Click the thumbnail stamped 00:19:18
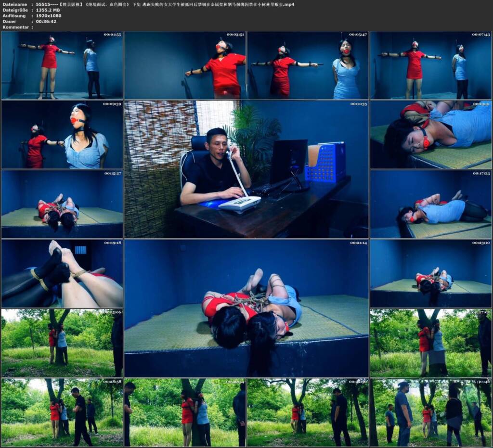The image size is (493, 448). 62,274
